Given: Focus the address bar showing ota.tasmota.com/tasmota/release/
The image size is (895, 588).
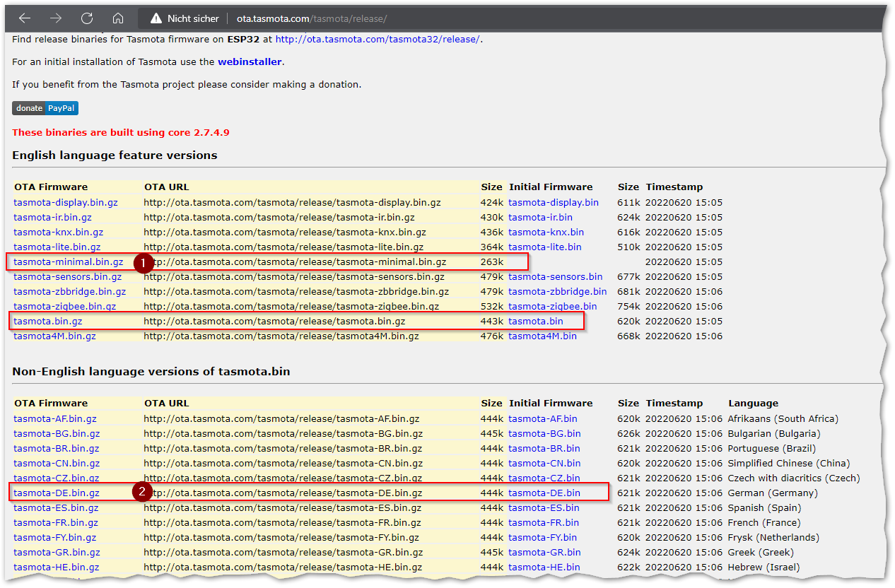Looking at the screenshot, I should coord(312,18).
